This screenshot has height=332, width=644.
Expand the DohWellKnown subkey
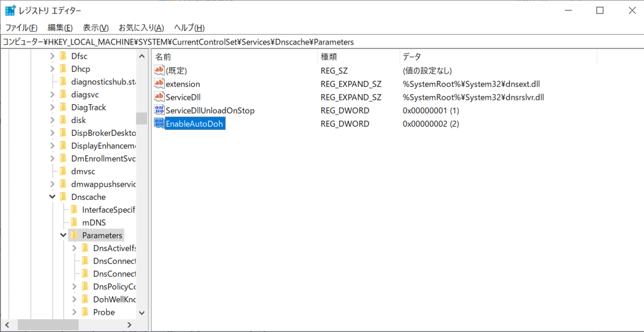pyautogui.click(x=74, y=299)
